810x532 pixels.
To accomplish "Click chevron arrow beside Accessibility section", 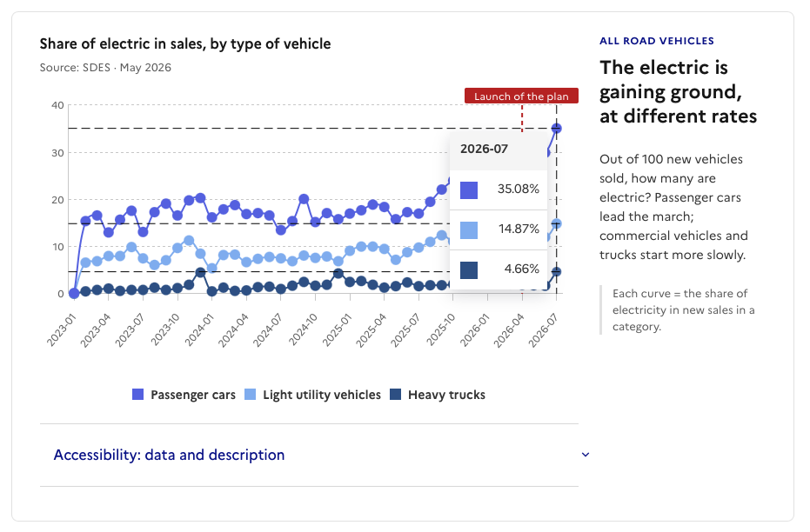I will 586,455.
